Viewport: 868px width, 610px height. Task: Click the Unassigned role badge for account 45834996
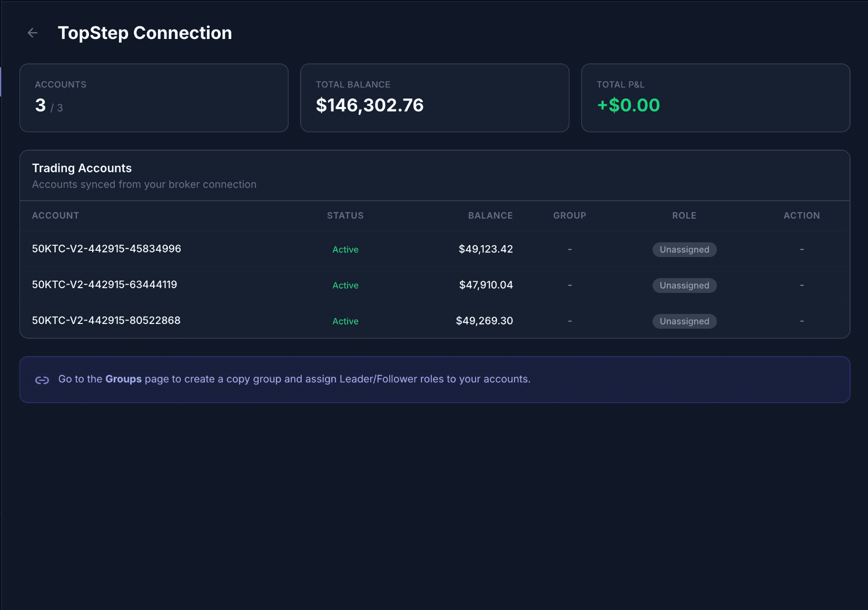[x=684, y=249]
